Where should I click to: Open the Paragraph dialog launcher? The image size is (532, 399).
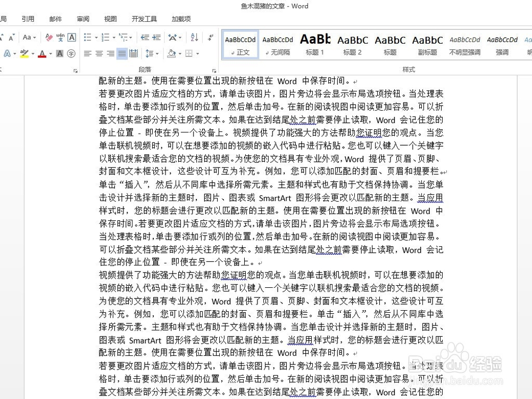[x=214, y=71]
